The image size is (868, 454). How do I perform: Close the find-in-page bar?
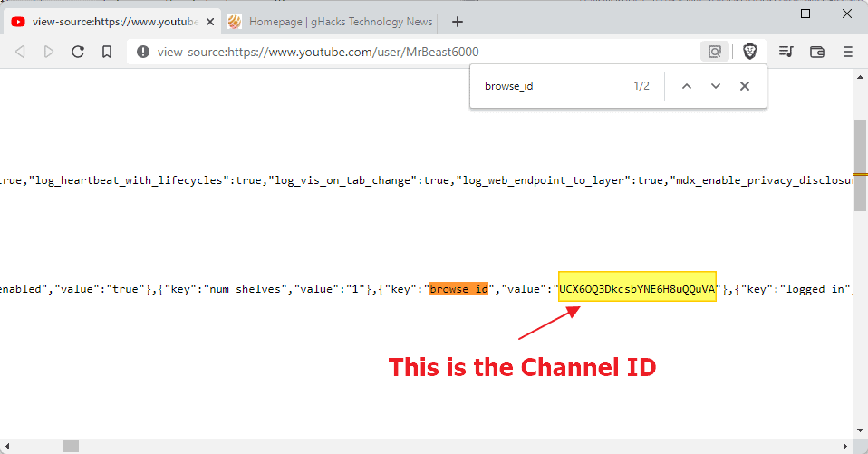pos(745,86)
